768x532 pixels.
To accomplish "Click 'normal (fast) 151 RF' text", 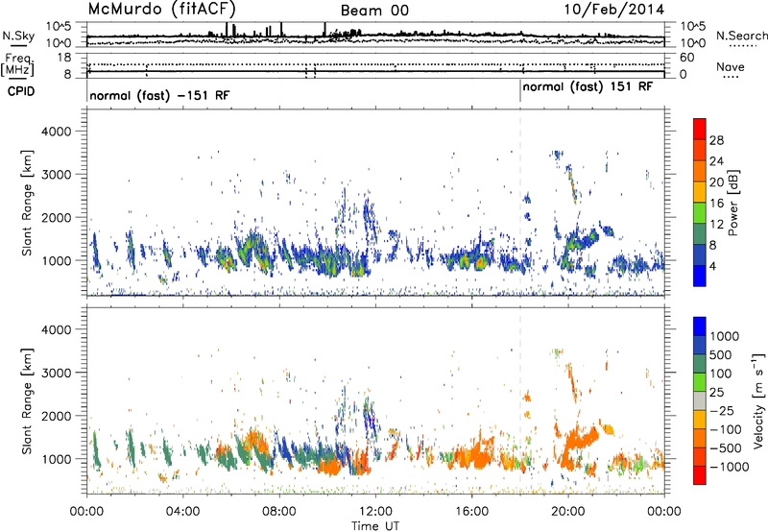I will (x=588, y=87).
